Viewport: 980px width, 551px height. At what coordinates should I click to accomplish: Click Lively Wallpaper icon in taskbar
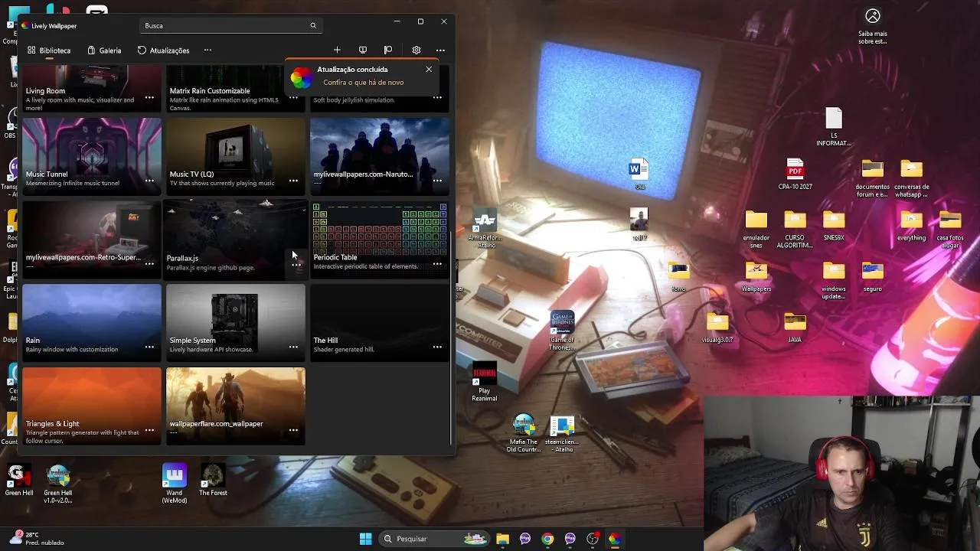[615, 539]
